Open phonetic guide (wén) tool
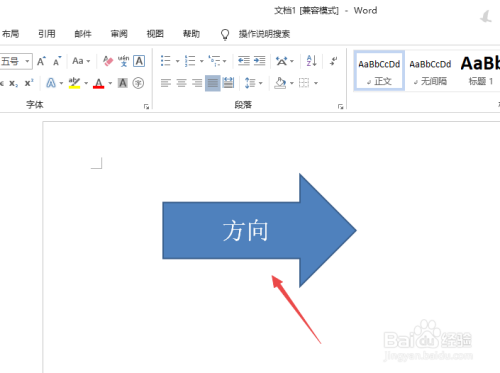This screenshot has height=373, width=500. 123,61
